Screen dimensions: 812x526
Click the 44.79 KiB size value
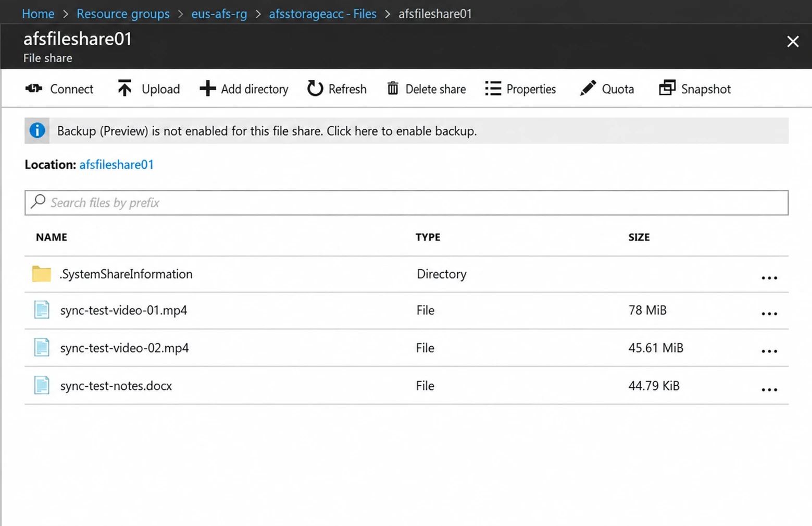pos(654,386)
